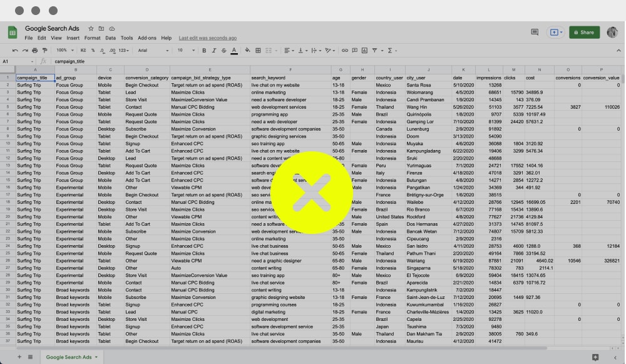Click the search_keyword header cell
This screenshot has height=364, width=626.
point(290,78)
